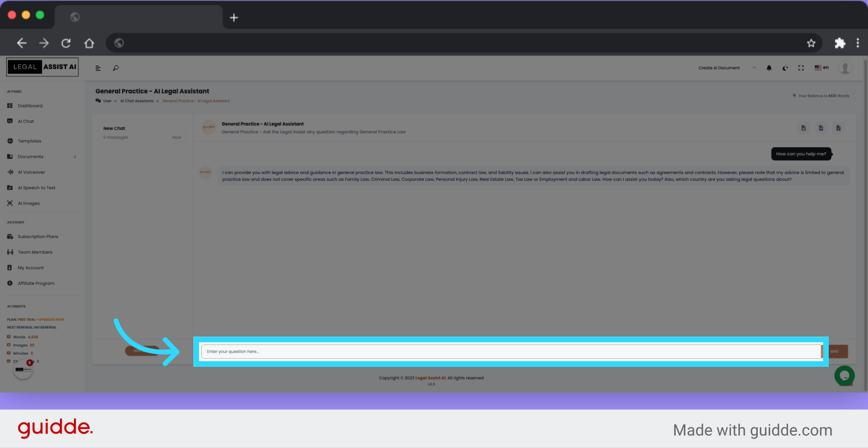Open Documents in the sidebar
868x448 pixels.
tap(25, 157)
